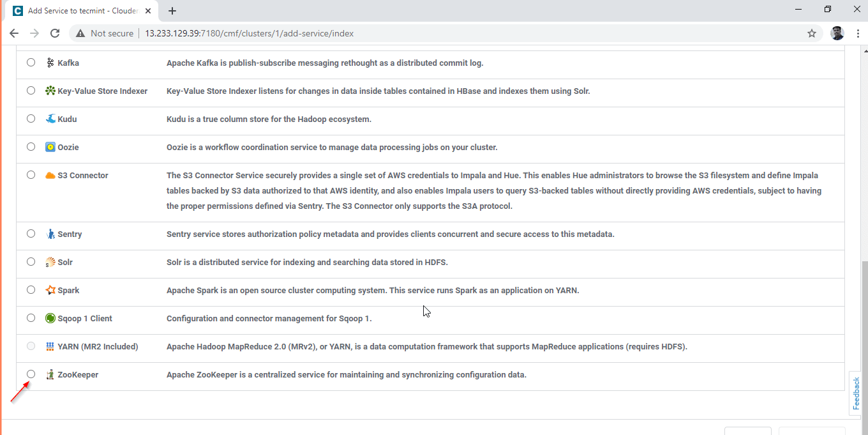Select the Solr radio button
868x435 pixels.
tap(31, 261)
